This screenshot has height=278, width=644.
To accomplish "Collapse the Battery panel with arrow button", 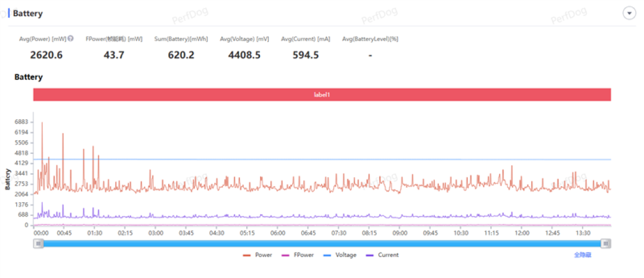I will [629, 13].
